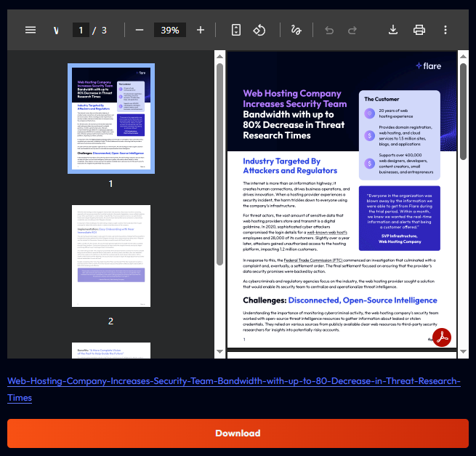Edit the 39% zoom level field
Image resolution: width=476 pixels, height=456 pixels.
coord(170,30)
